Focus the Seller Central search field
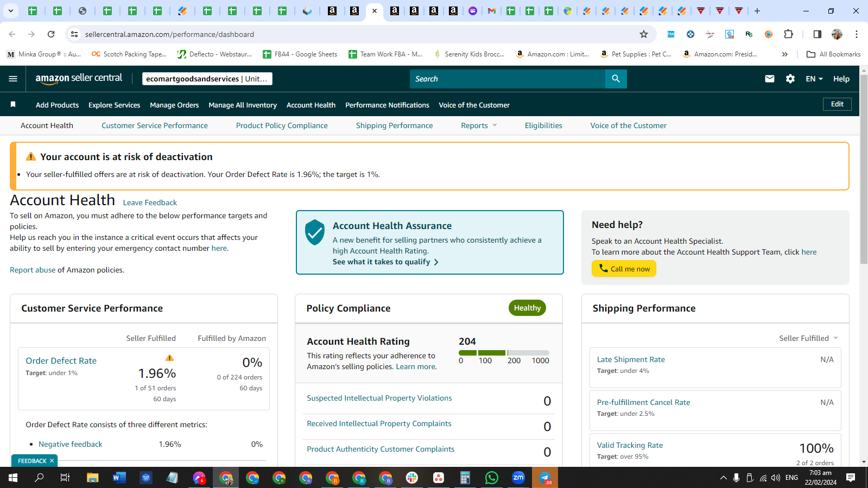This screenshot has height=488, width=868. pos(508,79)
